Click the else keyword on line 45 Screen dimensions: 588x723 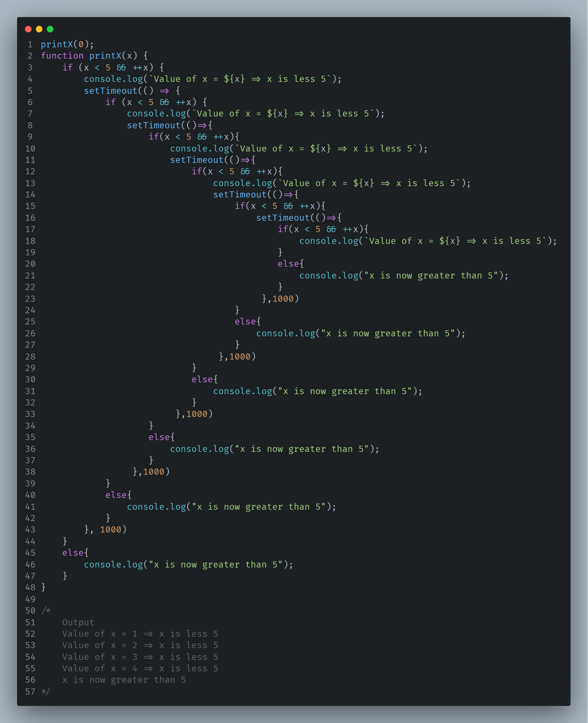point(73,552)
